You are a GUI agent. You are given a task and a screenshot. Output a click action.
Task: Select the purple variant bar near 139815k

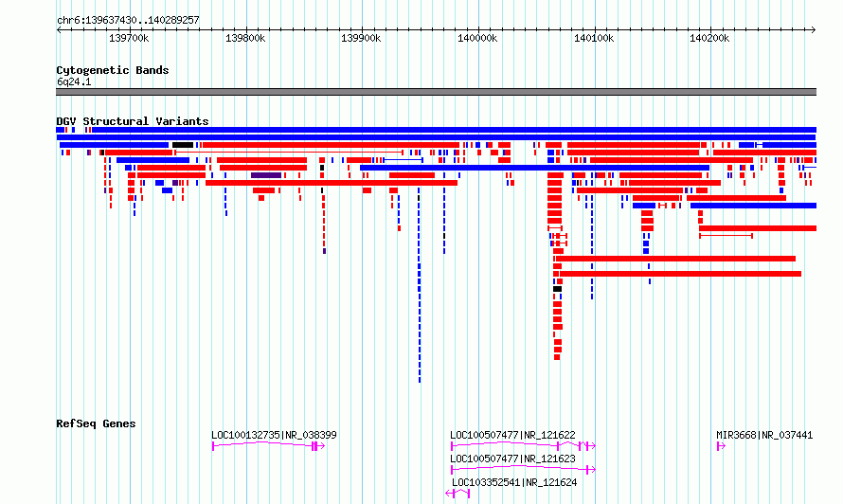pyautogui.click(x=266, y=175)
